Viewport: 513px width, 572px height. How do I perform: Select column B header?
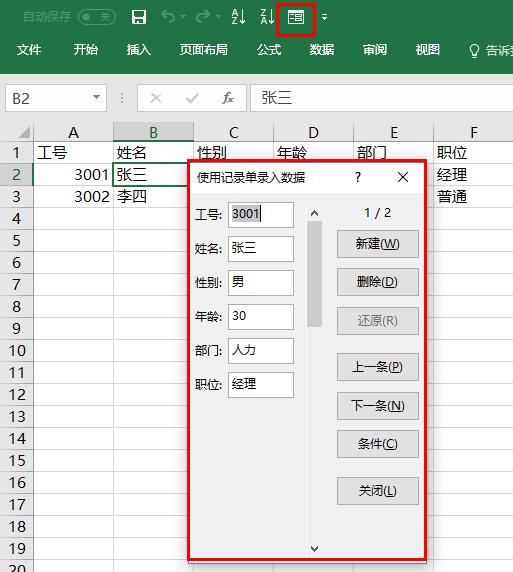(153, 132)
